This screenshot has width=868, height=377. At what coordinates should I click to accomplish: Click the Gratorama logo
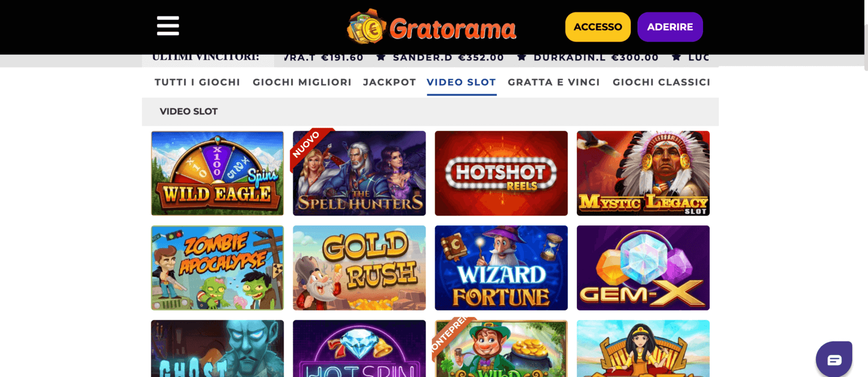pos(432,27)
